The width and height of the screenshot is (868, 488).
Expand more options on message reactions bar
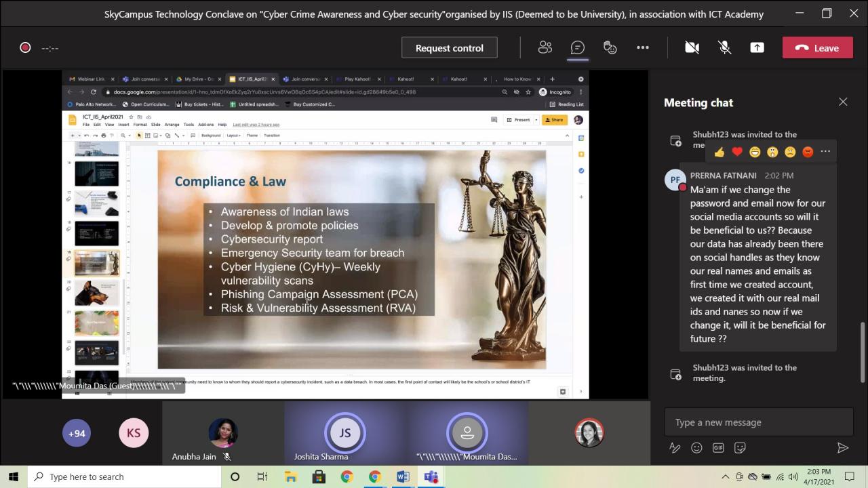(825, 152)
